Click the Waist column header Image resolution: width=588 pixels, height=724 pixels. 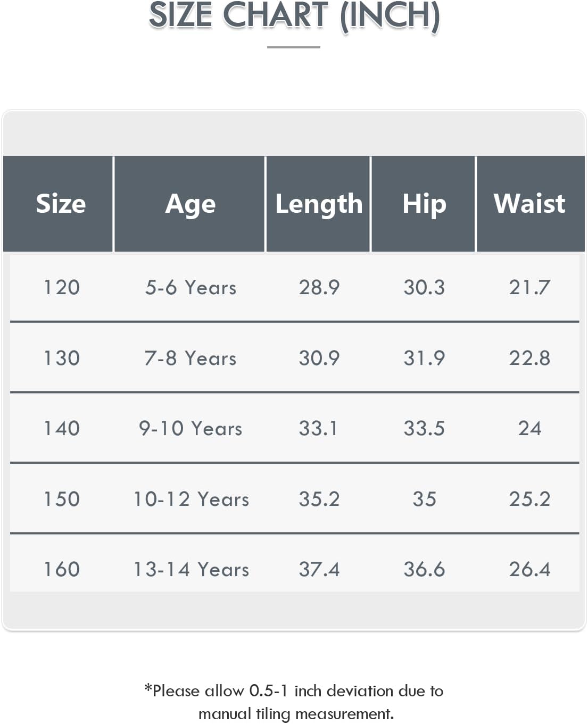coord(530,204)
